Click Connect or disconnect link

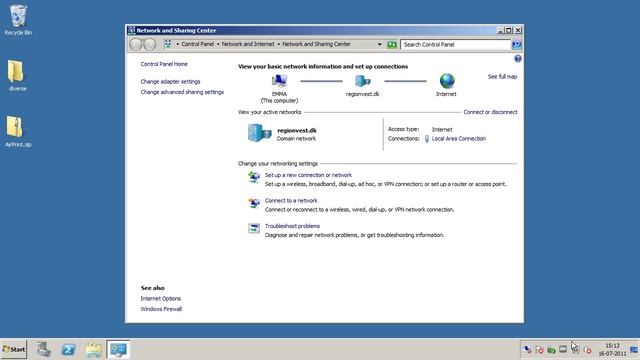coord(490,112)
